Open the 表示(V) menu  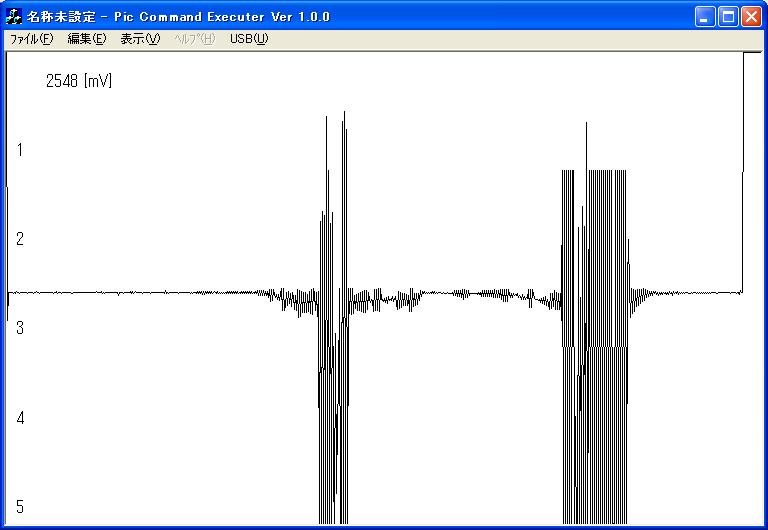pos(140,39)
